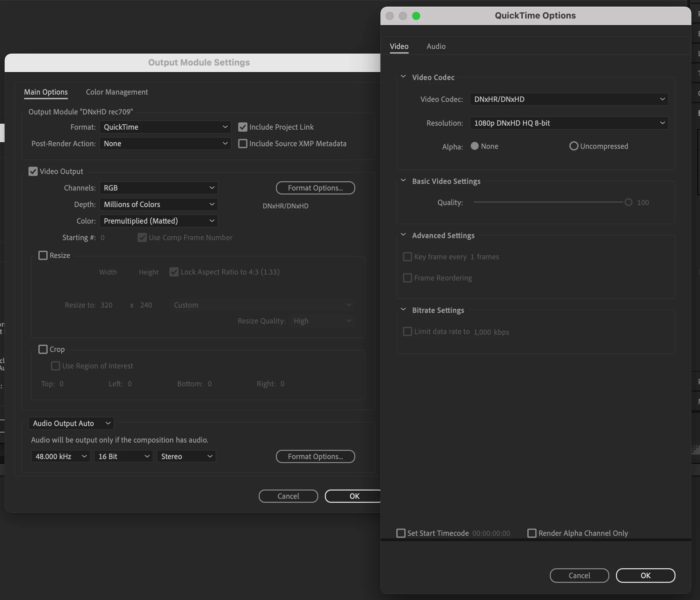Switch to the Audio tab

(436, 46)
